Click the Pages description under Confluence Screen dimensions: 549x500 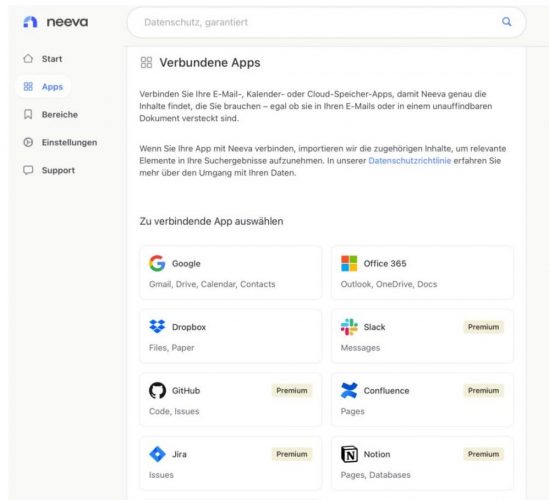tap(352, 411)
